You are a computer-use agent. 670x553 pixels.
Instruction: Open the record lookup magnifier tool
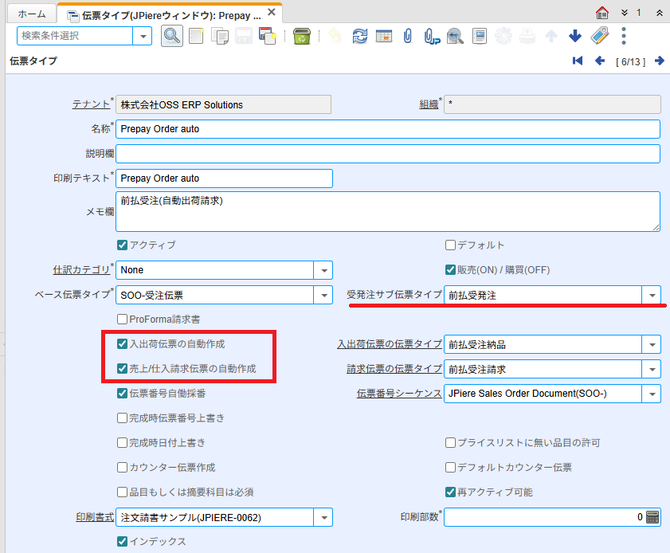(x=172, y=36)
